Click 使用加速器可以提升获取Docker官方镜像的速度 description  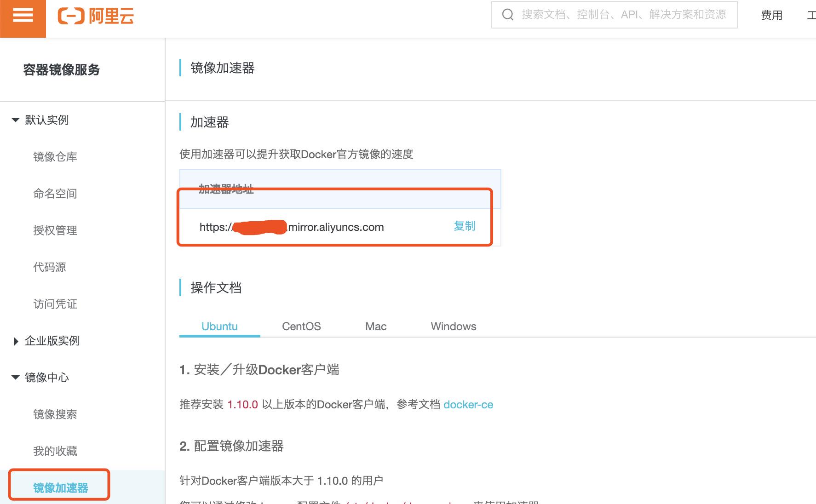(x=296, y=154)
